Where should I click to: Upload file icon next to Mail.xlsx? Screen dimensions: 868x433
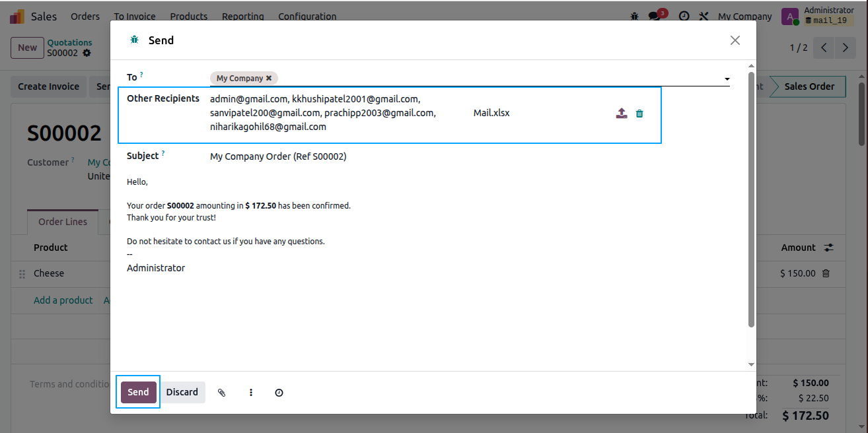click(x=622, y=114)
